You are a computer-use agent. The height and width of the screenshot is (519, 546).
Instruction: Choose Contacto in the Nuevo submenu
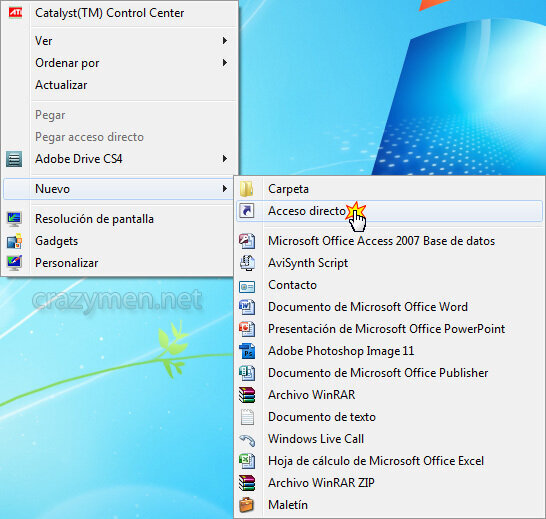[389, 285]
